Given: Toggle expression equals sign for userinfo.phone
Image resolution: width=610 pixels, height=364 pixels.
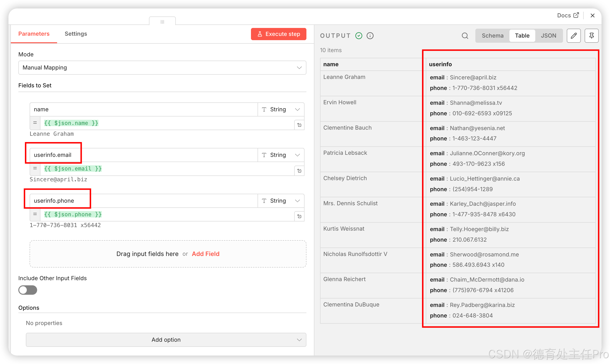Looking at the screenshot, I should [35, 214].
